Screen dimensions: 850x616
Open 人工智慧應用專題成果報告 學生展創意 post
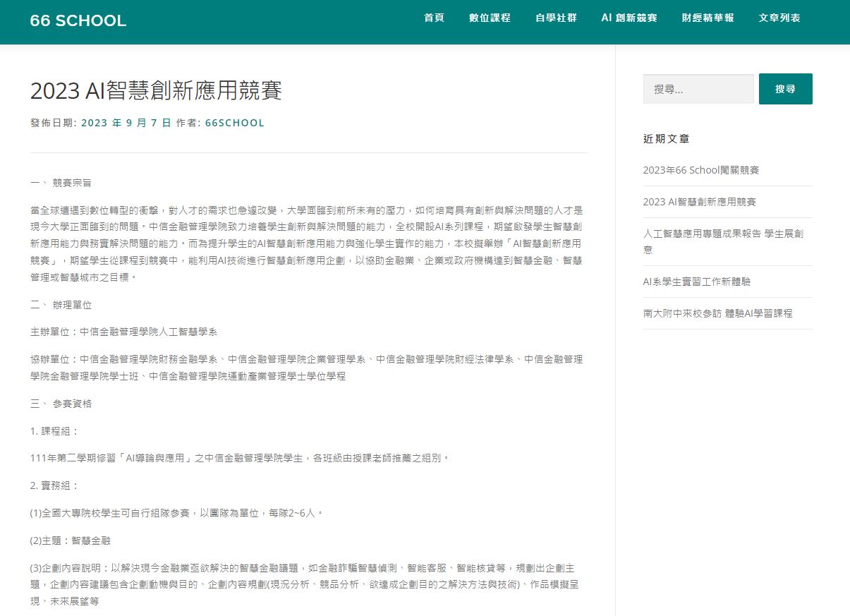723,241
